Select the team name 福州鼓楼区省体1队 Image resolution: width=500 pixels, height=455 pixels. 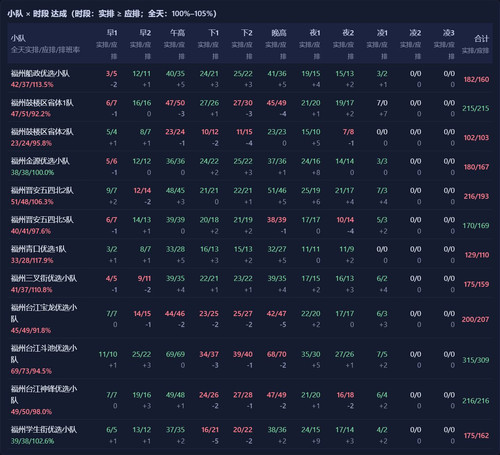[x=42, y=103]
